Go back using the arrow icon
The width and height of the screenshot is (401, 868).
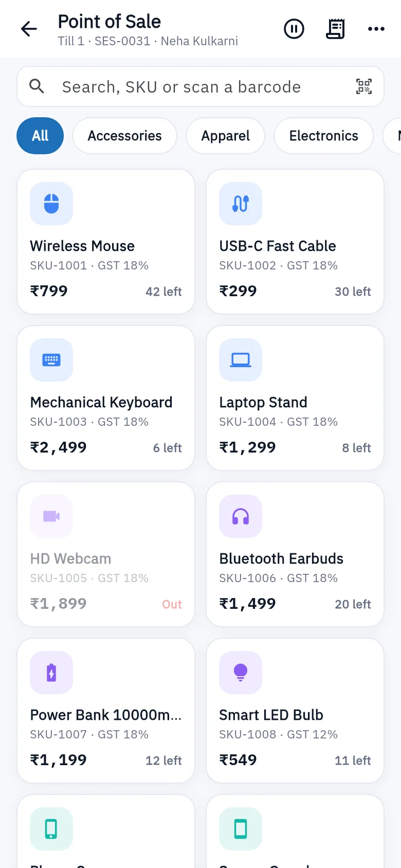pyautogui.click(x=29, y=29)
